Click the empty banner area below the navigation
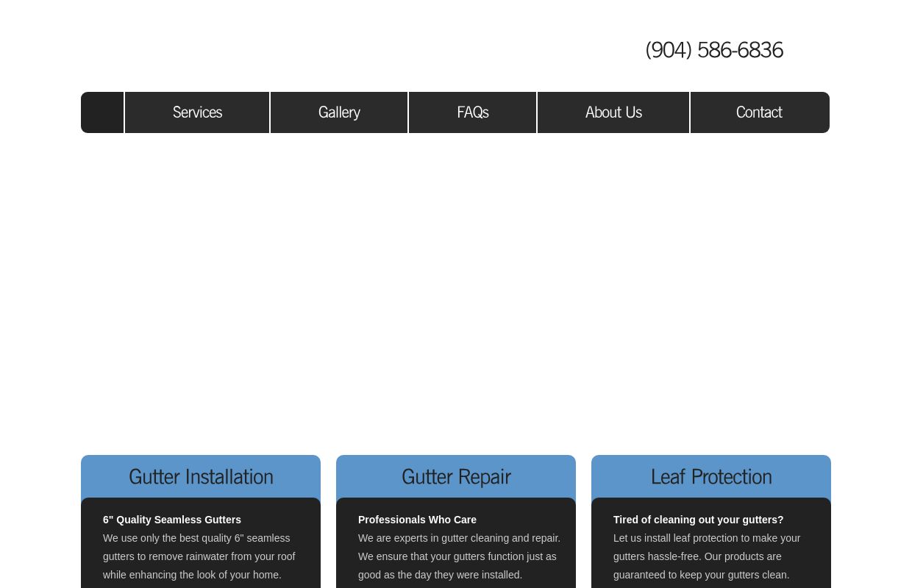 pyautogui.click(x=455, y=294)
